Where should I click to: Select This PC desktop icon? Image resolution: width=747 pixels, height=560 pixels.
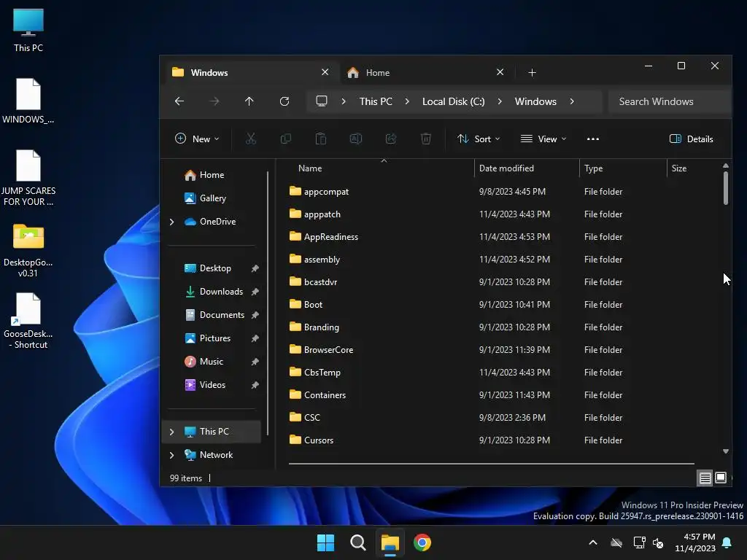[x=28, y=30]
